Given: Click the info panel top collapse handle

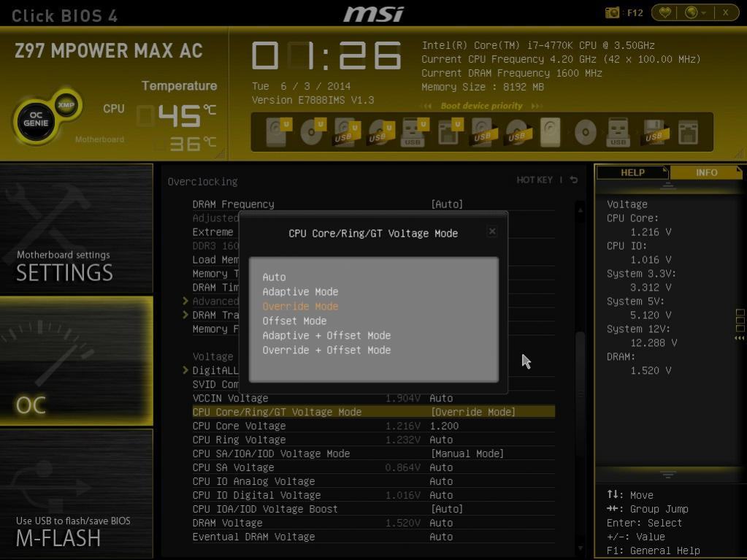Looking at the screenshot, I should click(x=667, y=185).
